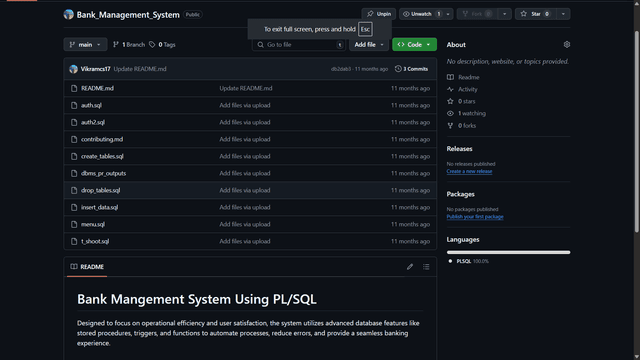Focus the Go to file search field
Image resolution: width=640 pixels, height=360 pixels.
click(x=299, y=44)
